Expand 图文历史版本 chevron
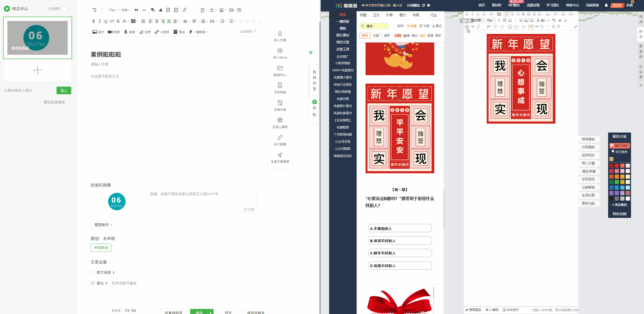This screenshot has height=314, width=644. pyautogui.click(x=69, y=102)
